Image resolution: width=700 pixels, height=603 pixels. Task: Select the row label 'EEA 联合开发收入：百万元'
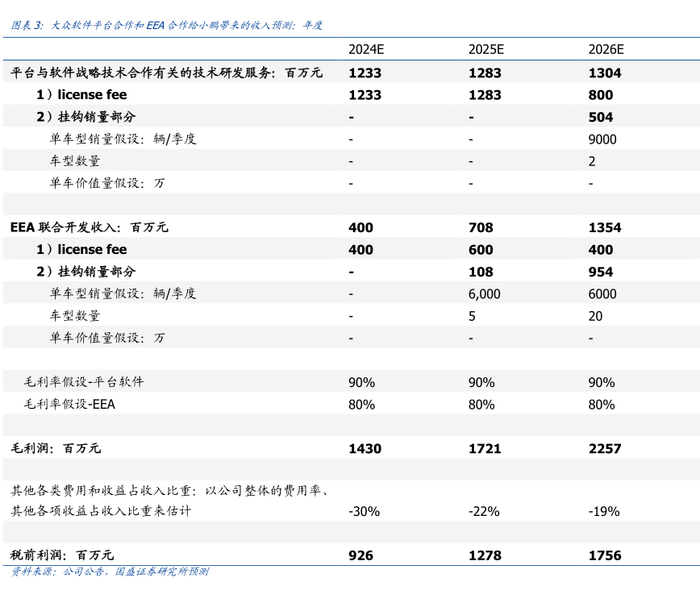pyautogui.click(x=90, y=227)
